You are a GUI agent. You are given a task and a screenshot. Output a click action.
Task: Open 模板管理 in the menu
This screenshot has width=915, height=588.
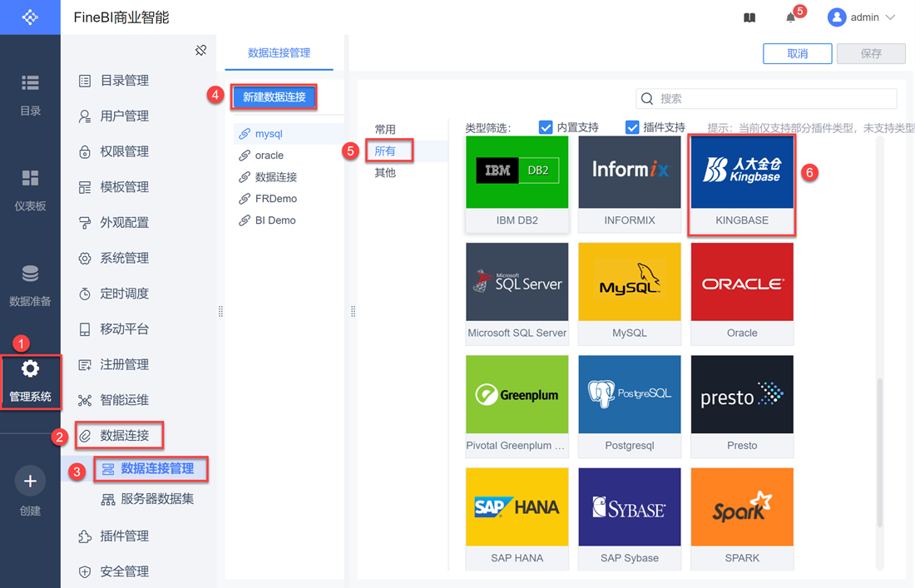pos(124,187)
